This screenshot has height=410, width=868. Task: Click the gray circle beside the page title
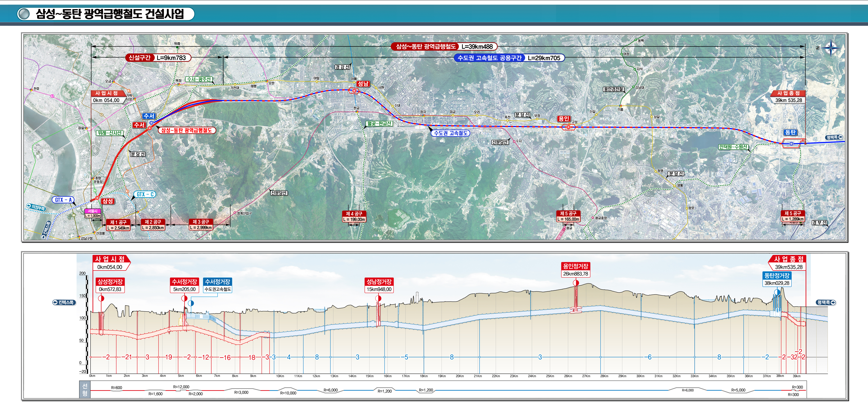point(24,14)
